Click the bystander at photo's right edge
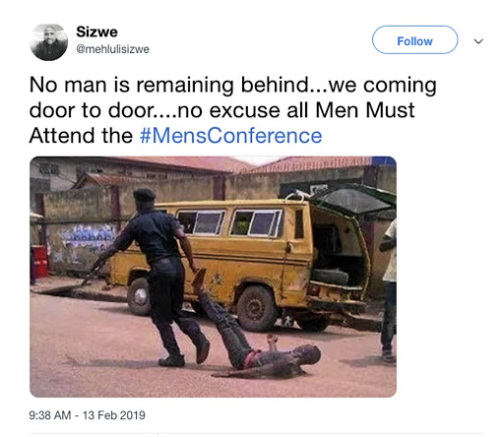Screen dimensions: 504x437 coord(389,290)
